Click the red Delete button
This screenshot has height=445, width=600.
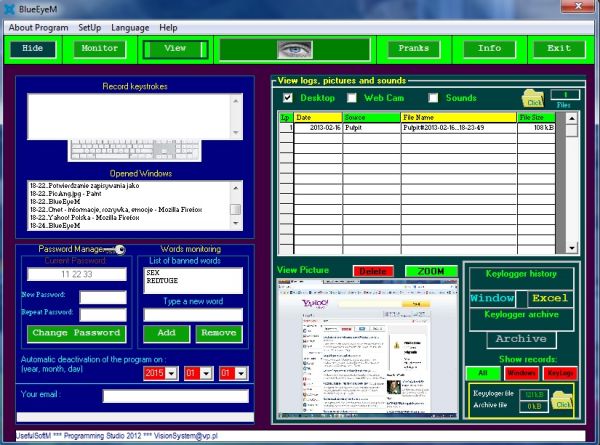(373, 271)
